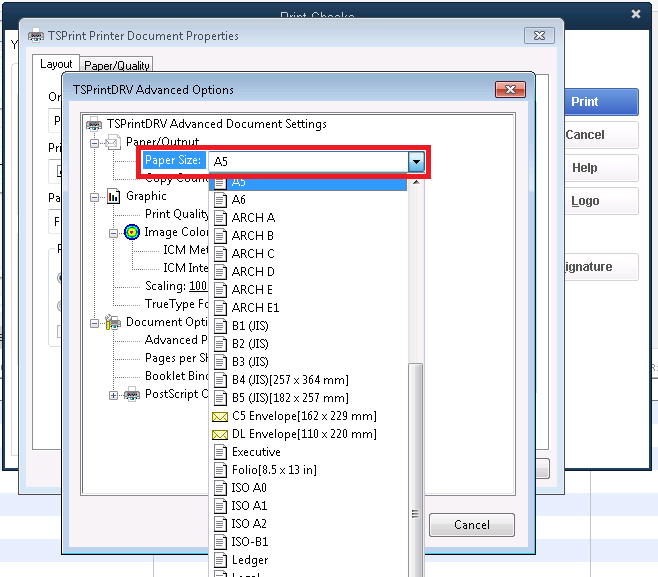This screenshot has height=577, width=658.
Task: Pick C5 Envelope 162 x 229 mm
Action: [x=310, y=416]
